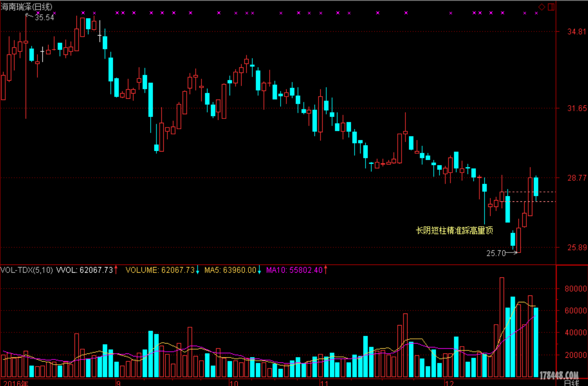Click the 31.65 price axis label

tap(577, 108)
